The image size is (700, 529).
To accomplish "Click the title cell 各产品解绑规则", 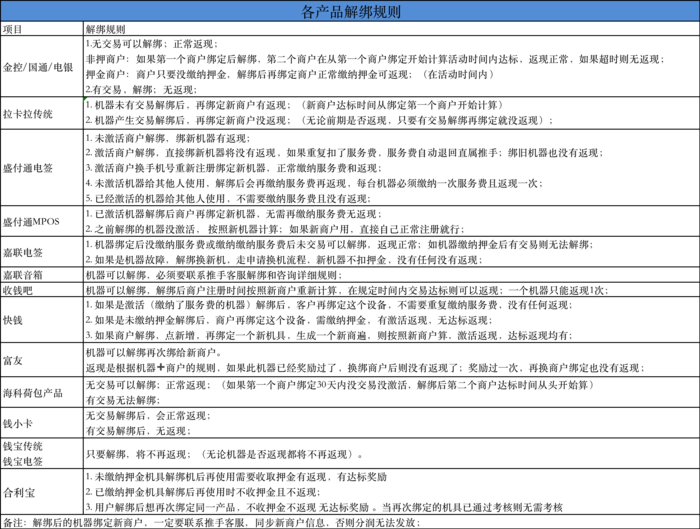I will (x=350, y=11).
